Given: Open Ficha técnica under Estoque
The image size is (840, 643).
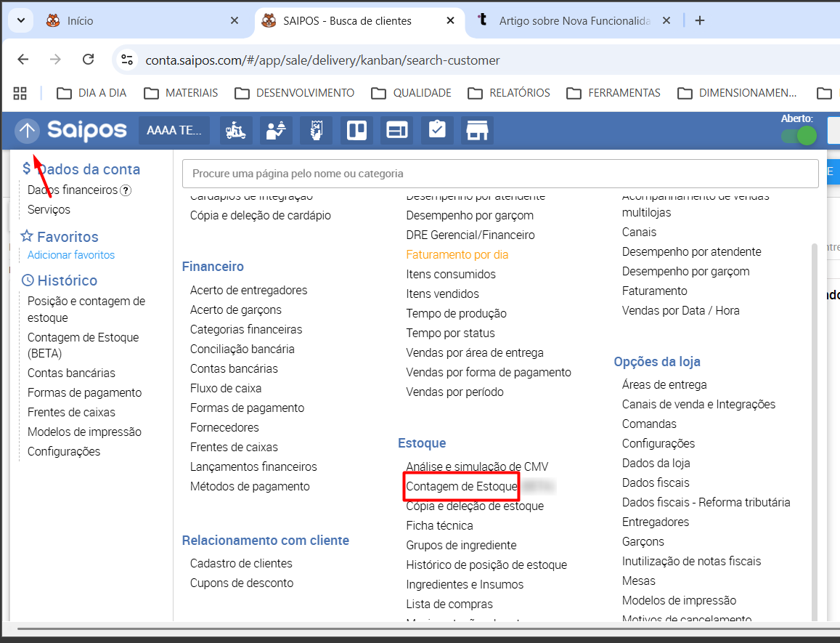Looking at the screenshot, I should [x=439, y=526].
